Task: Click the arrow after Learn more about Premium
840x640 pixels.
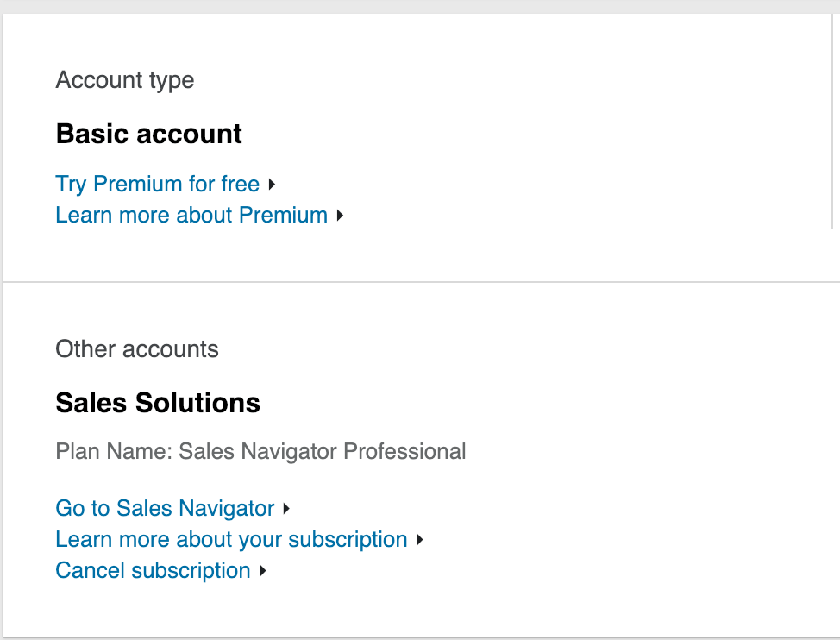Action: click(340, 216)
